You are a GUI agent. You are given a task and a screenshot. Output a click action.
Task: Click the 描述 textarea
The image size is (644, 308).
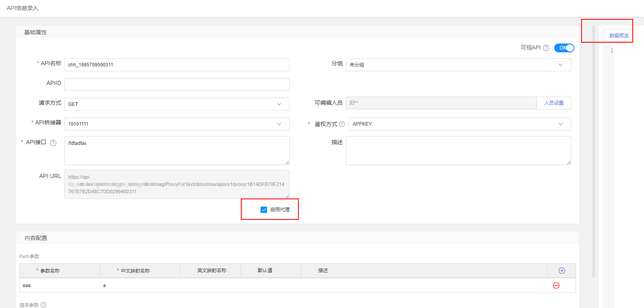pyautogui.click(x=458, y=151)
